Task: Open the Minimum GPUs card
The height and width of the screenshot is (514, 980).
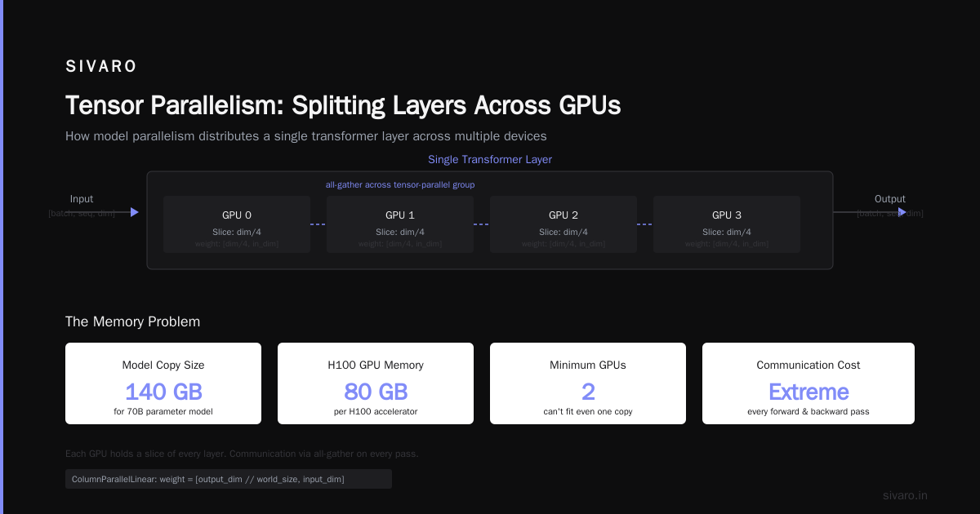Action: [x=588, y=383]
